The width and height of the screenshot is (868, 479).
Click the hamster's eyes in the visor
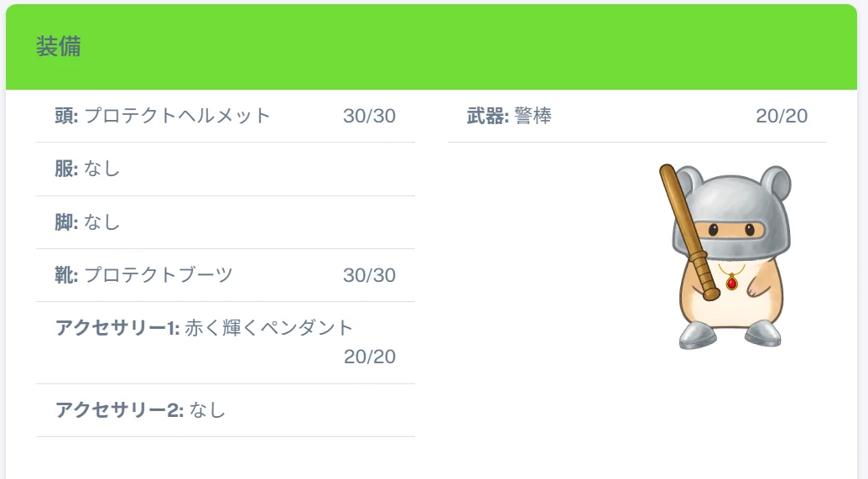[x=730, y=229]
